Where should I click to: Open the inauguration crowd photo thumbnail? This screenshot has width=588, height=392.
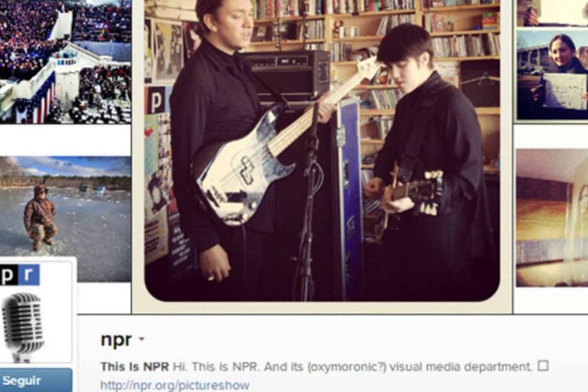point(65,61)
